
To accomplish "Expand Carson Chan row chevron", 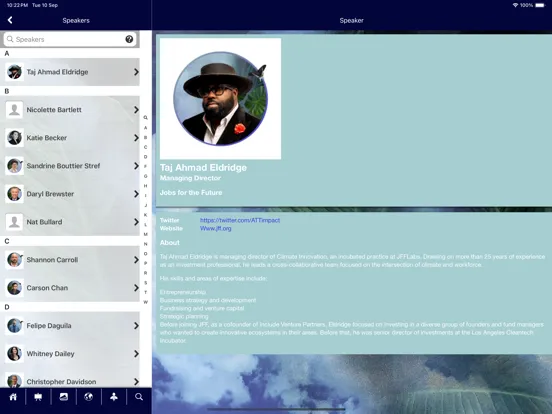I will pos(136,288).
